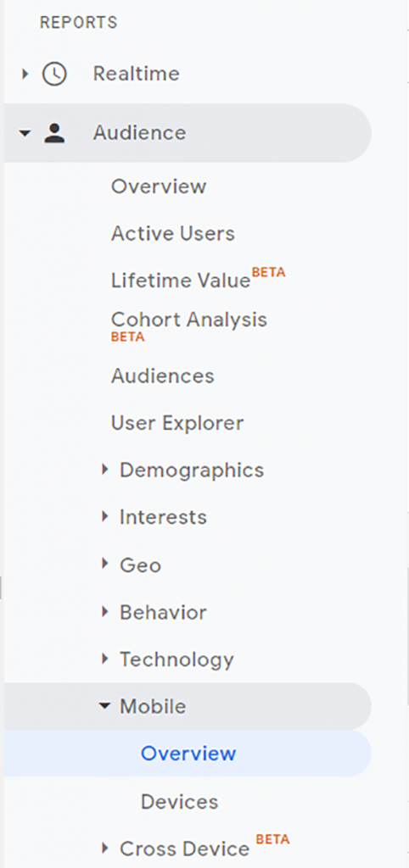Expand the Geo submenu arrow
This screenshot has width=409, height=868.
pyautogui.click(x=105, y=564)
